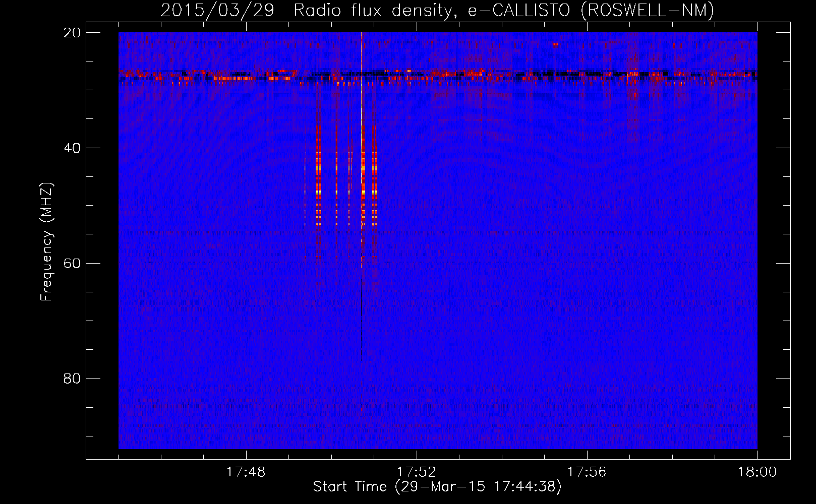Click the 'Frequency (MHZ)' axis label
Screen dimensions: 816x504
pos(46,242)
